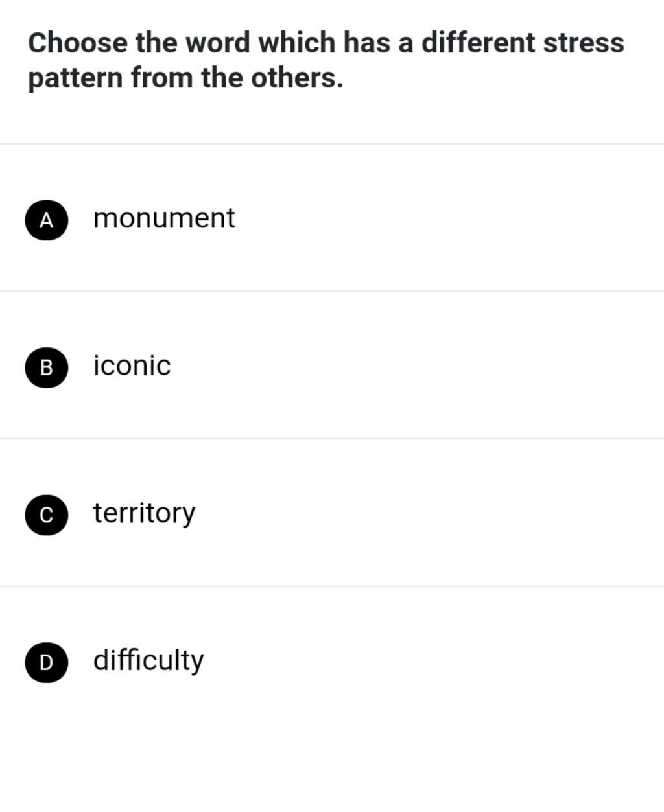Click the word "from" in the question
The image size is (664, 812).
[x=161, y=78]
